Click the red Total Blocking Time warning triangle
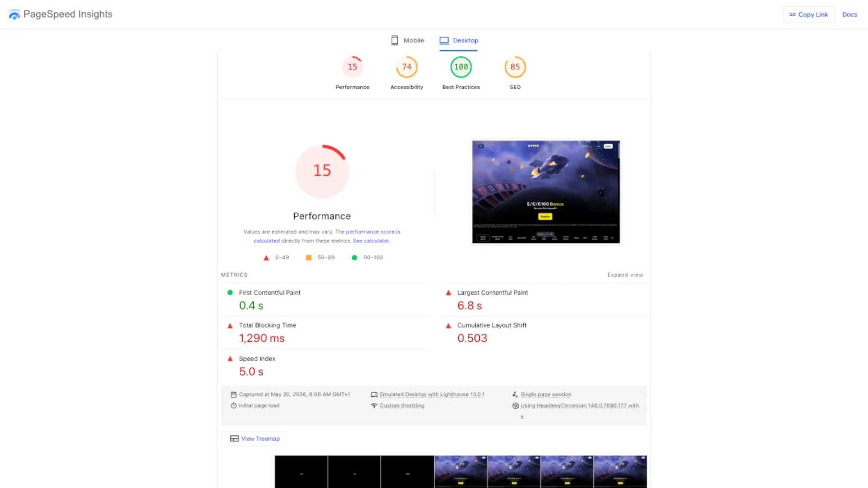Viewport: 868px width, 488px height. pos(230,326)
